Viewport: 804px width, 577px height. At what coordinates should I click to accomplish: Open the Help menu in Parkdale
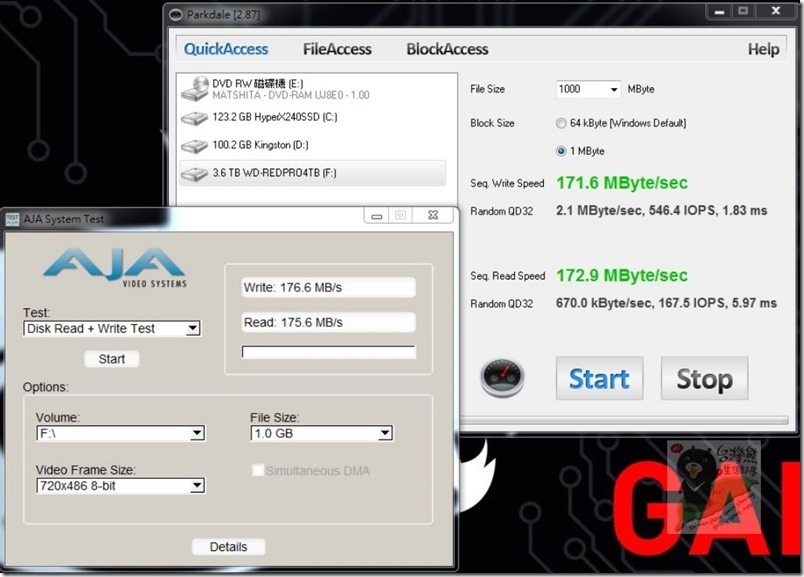[x=763, y=49]
